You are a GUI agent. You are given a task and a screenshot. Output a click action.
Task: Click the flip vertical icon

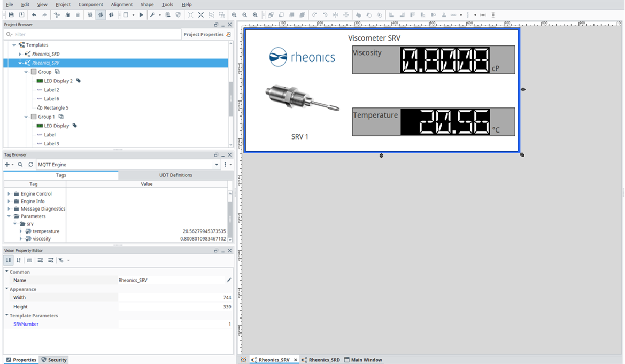click(x=346, y=15)
